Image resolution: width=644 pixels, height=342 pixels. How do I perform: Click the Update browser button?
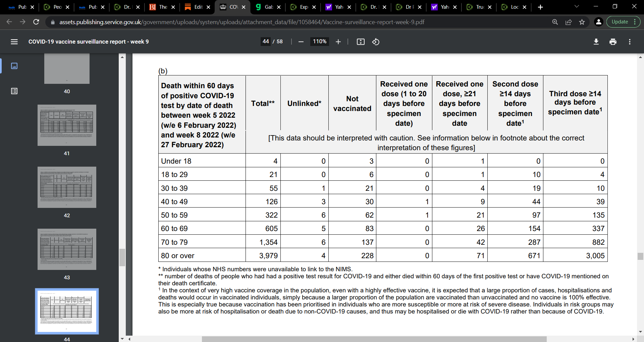click(623, 22)
